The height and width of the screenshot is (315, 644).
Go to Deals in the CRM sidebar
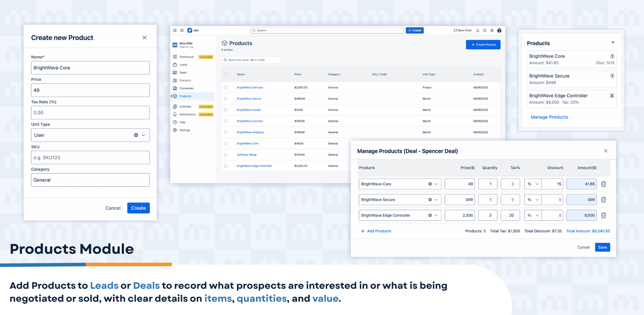point(180,72)
